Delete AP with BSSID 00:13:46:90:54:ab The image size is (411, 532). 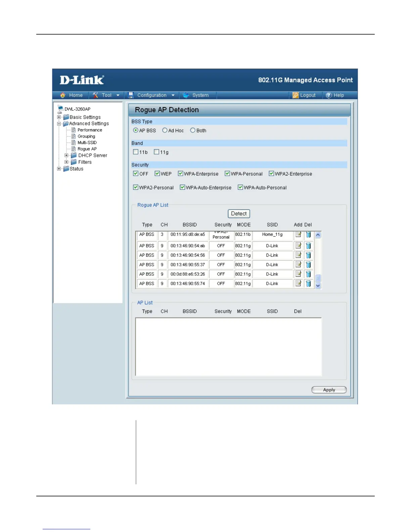tap(308, 246)
